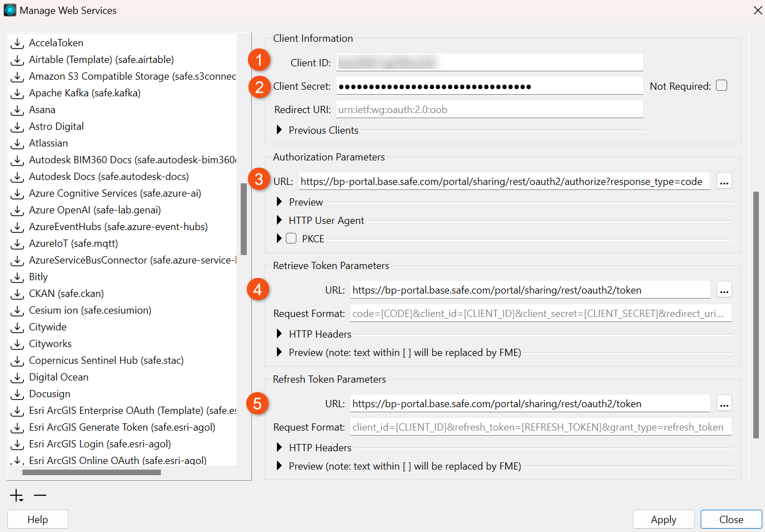Viewport: 765px width, 532px height.
Task: Click the Apply button
Action: pyautogui.click(x=664, y=519)
